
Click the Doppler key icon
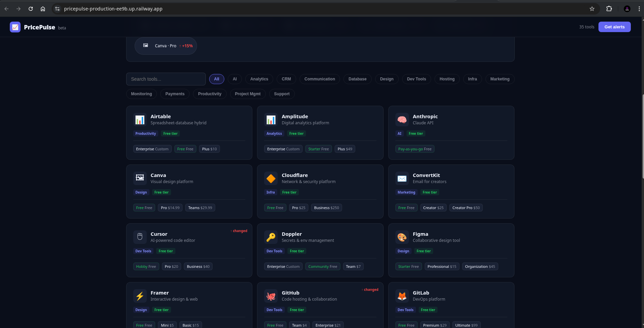(x=271, y=237)
